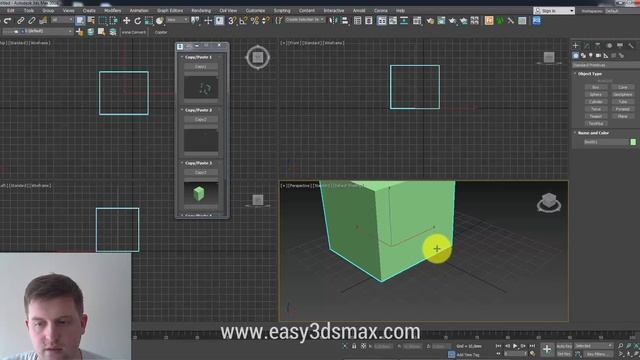Click the Auto Key button
The width and height of the screenshot is (640, 360).
[x=564, y=346]
